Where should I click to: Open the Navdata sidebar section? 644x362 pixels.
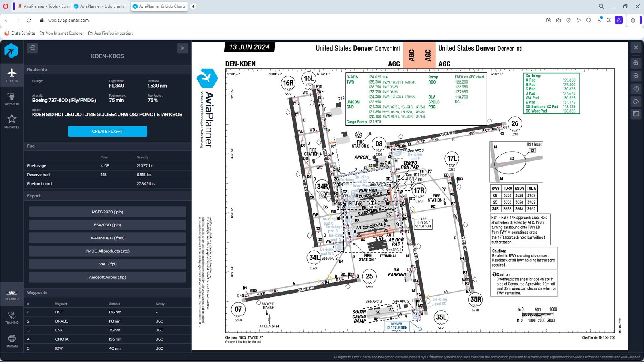(12, 341)
